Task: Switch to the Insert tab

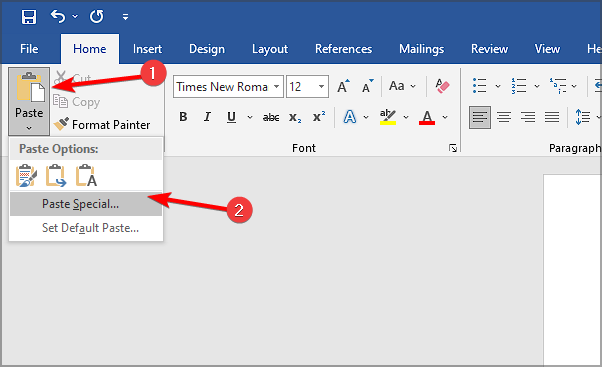Action: (147, 49)
